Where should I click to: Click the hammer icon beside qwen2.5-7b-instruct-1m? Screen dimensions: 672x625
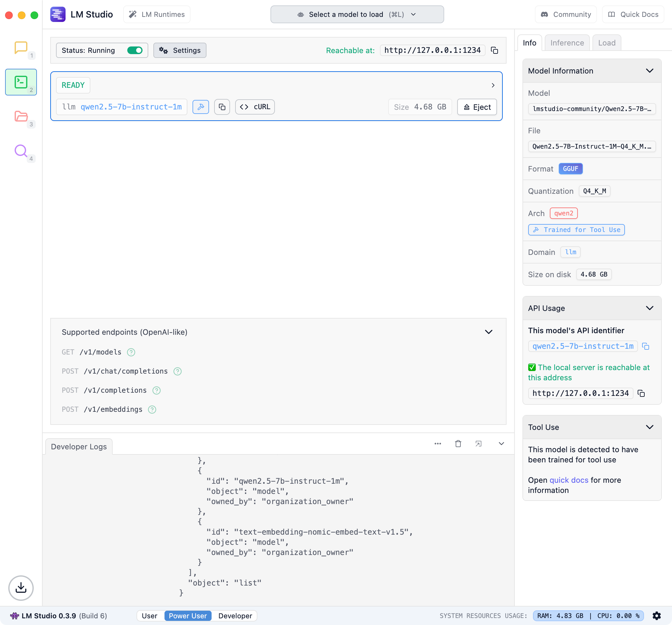201,107
